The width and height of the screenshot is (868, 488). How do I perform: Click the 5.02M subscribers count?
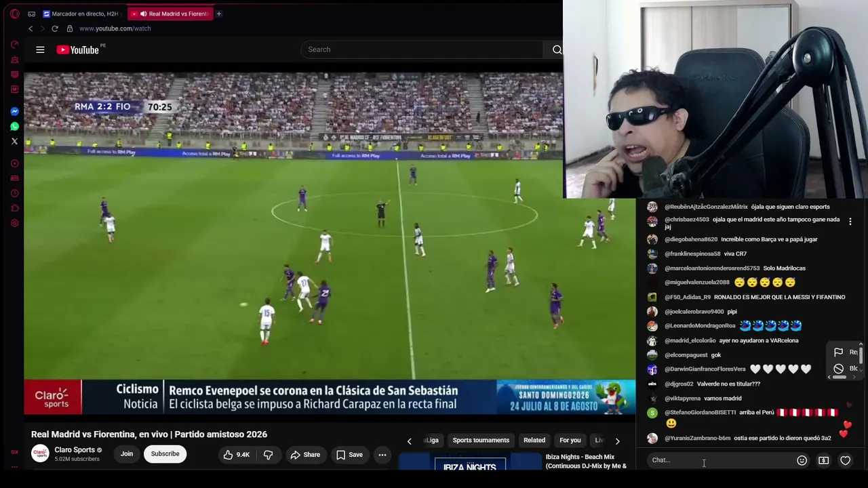pos(77,460)
